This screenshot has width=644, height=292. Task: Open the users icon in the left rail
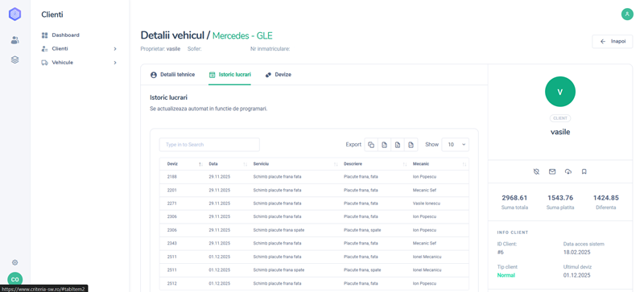(14, 40)
